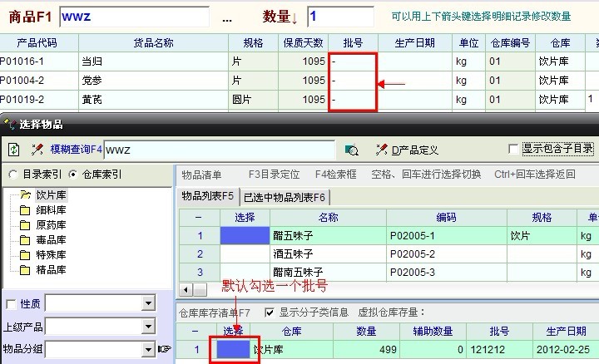Expand the 物品分组 dropdown

148,349
